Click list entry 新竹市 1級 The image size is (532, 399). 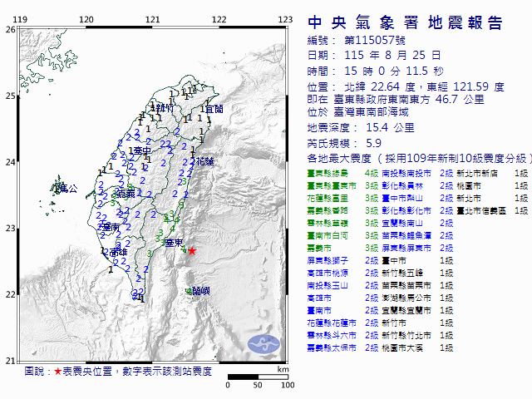(x=417, y=323)
